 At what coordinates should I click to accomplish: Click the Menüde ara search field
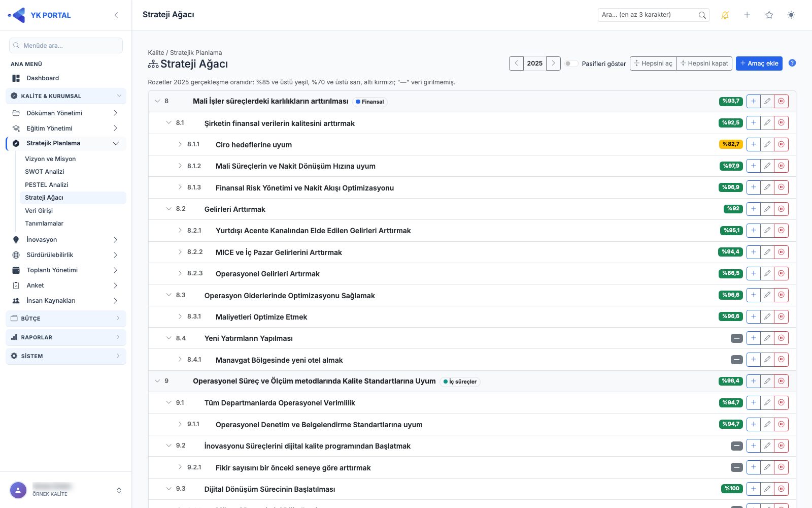[x=66, y=46]
